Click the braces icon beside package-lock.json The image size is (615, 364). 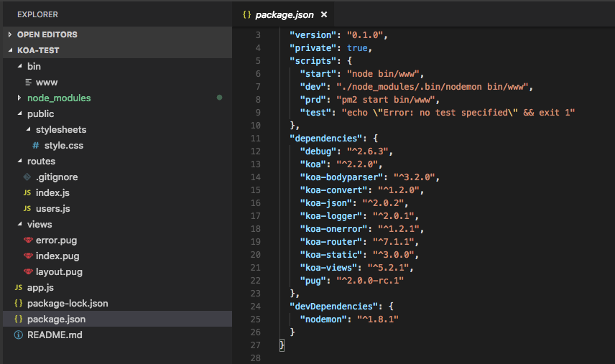[x=19, y=303]
